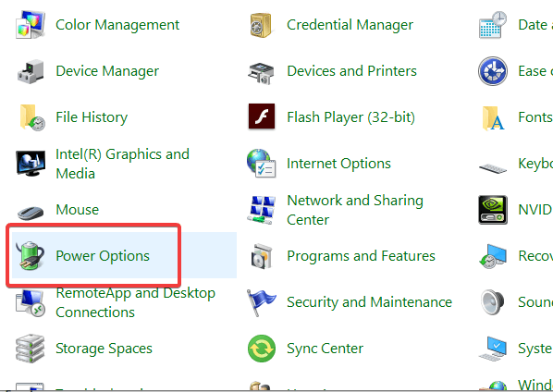Open Network and Sharing Center link
The height and width of the screenshot is (392, 553).
click(x=355, y=210)
